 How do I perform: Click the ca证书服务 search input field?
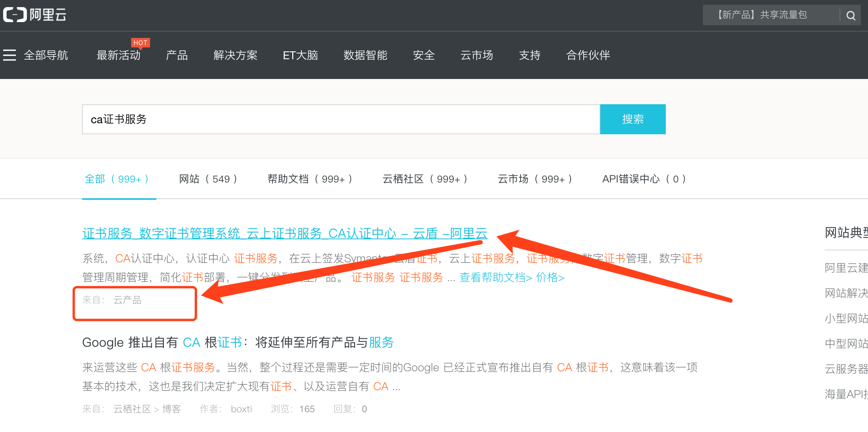[x=341, y=119]
